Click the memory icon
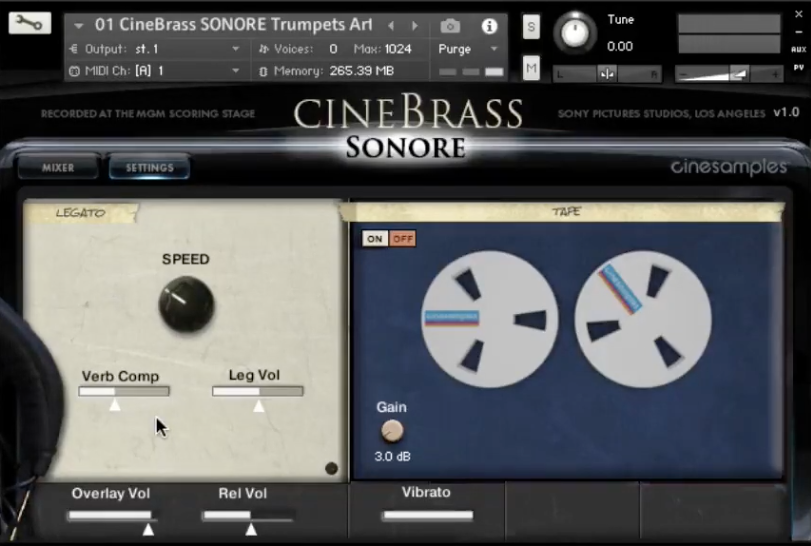811x546 pixels. point(263,71)
